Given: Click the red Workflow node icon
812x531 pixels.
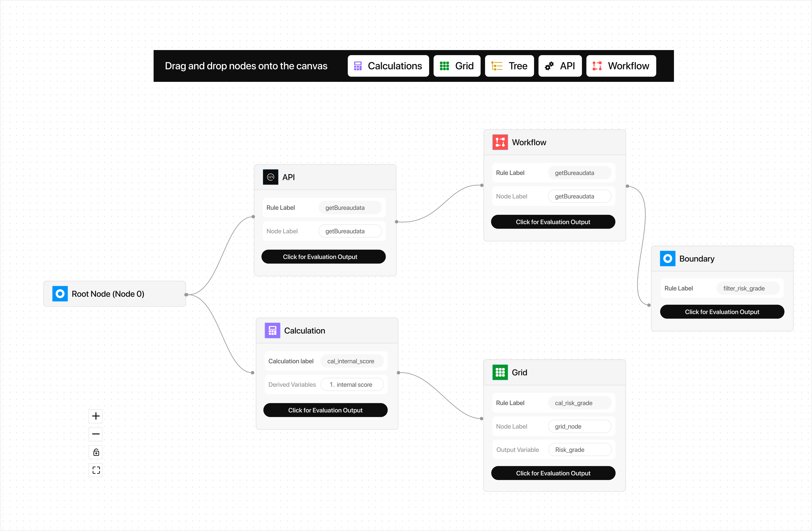Looking at the screenshot, I should pos(500,142).
